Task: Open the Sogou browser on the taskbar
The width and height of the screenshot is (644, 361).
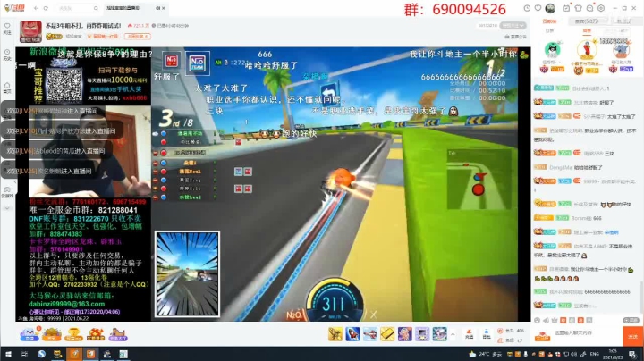Action: coord(41,354)
